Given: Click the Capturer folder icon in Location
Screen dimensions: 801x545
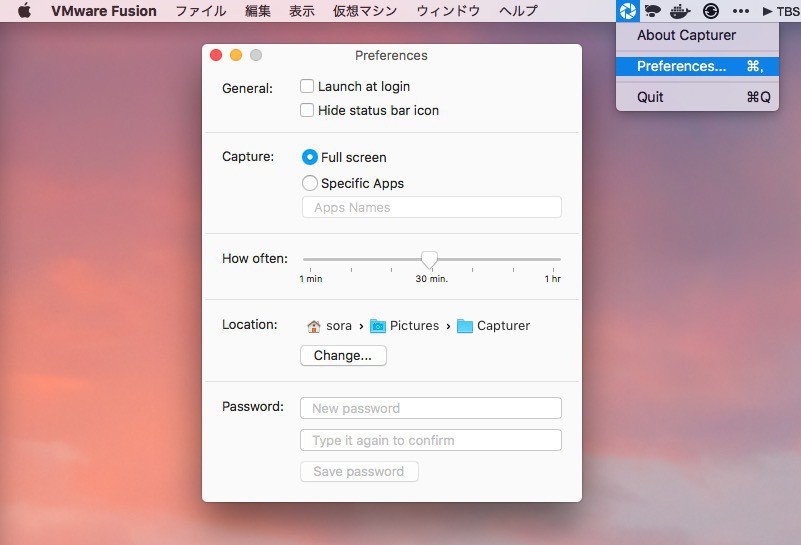Looking at the screenshot, I should pos(464,326).
